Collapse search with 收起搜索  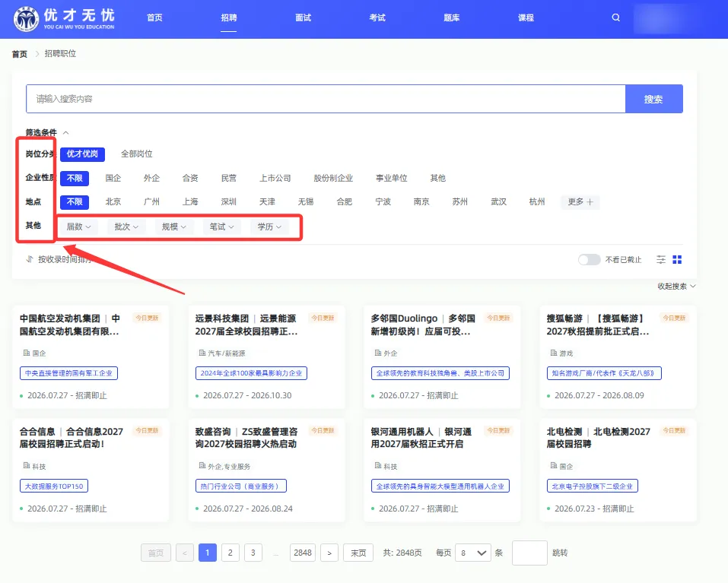676,286
